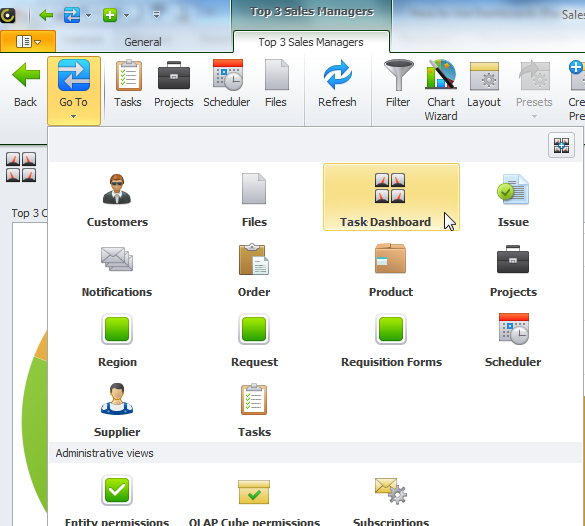Open Tasks view in Go To menu

tap(254, 410)
